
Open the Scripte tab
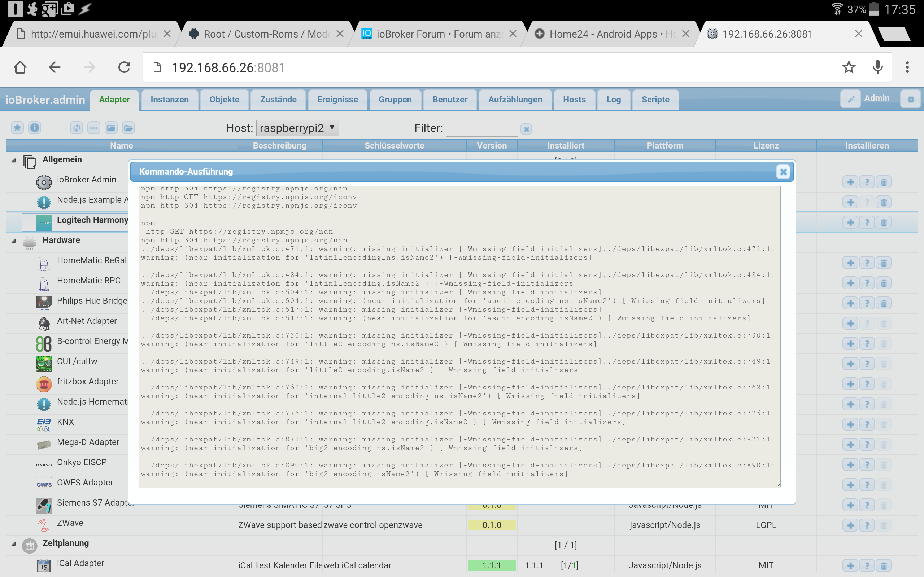pos(655,100)
